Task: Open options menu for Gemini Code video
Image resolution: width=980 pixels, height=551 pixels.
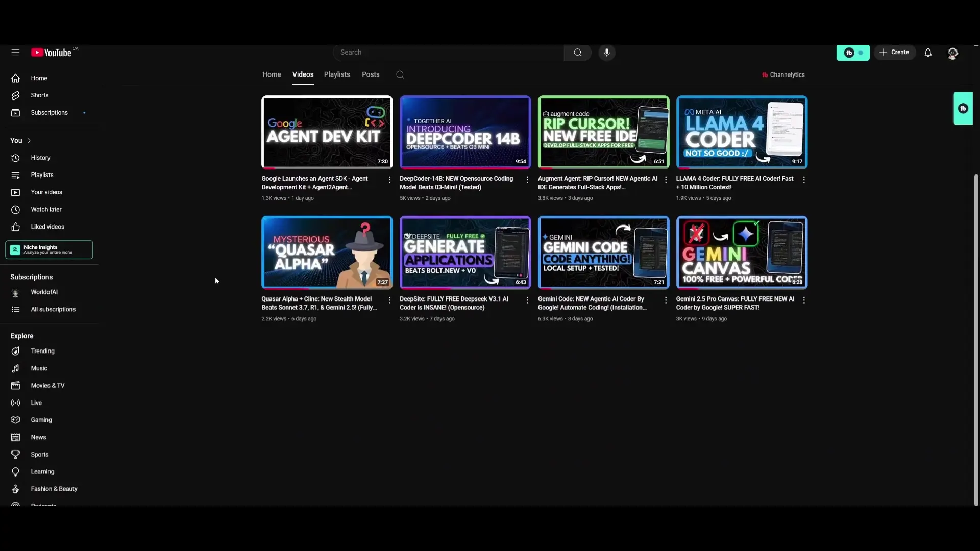Action: tap(666, 300)
